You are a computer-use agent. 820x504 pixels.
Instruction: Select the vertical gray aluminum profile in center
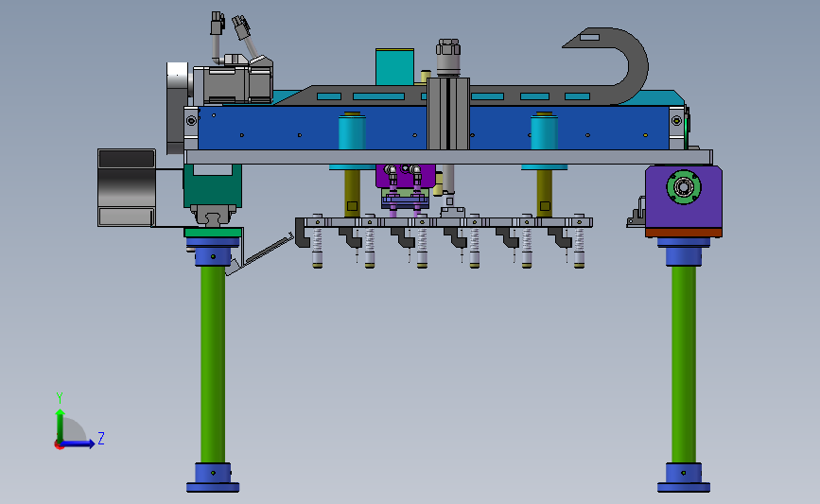448,114
